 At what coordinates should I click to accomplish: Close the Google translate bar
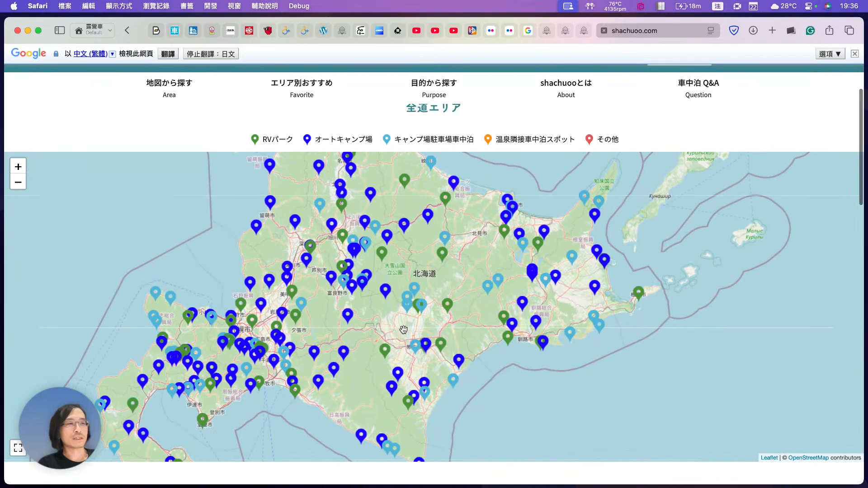click(x=854, y=54)
